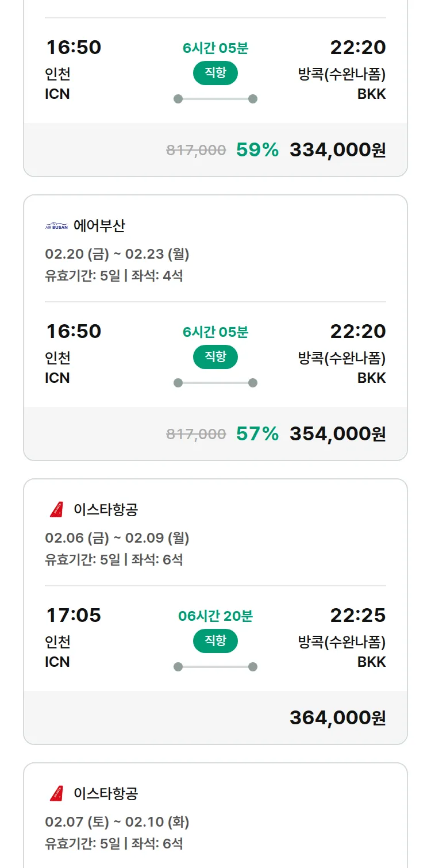431x868 pixels.
Task: Choose the 364,000원 fare
Action: click(337, 718)
